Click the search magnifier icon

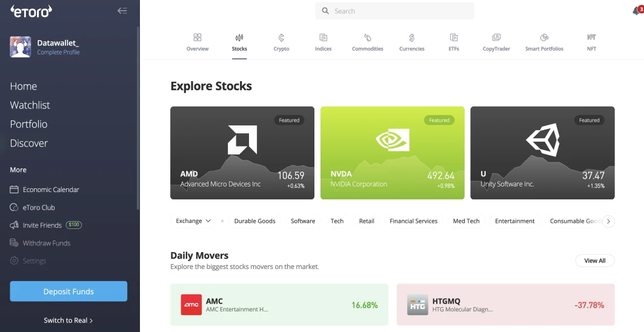[325, 11]
